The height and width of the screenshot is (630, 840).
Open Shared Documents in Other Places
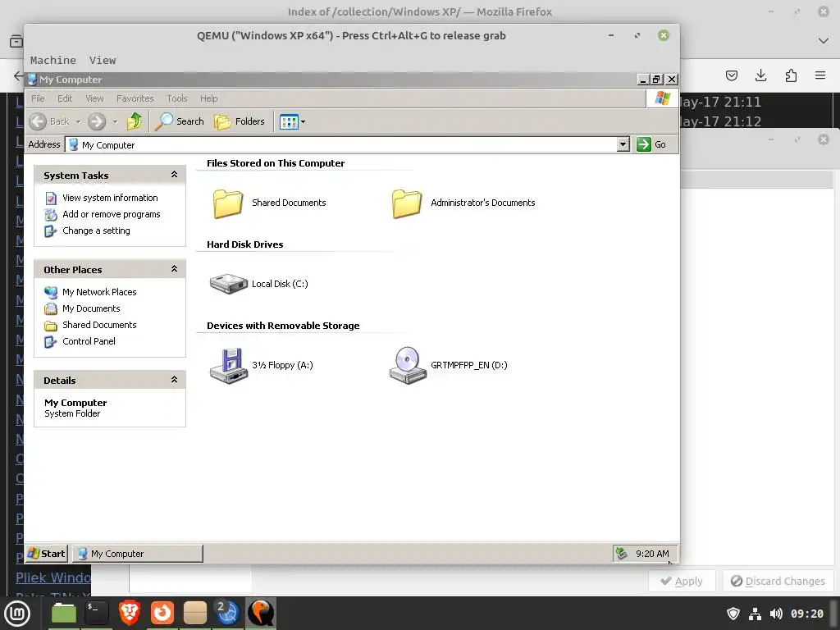point(99,325)
